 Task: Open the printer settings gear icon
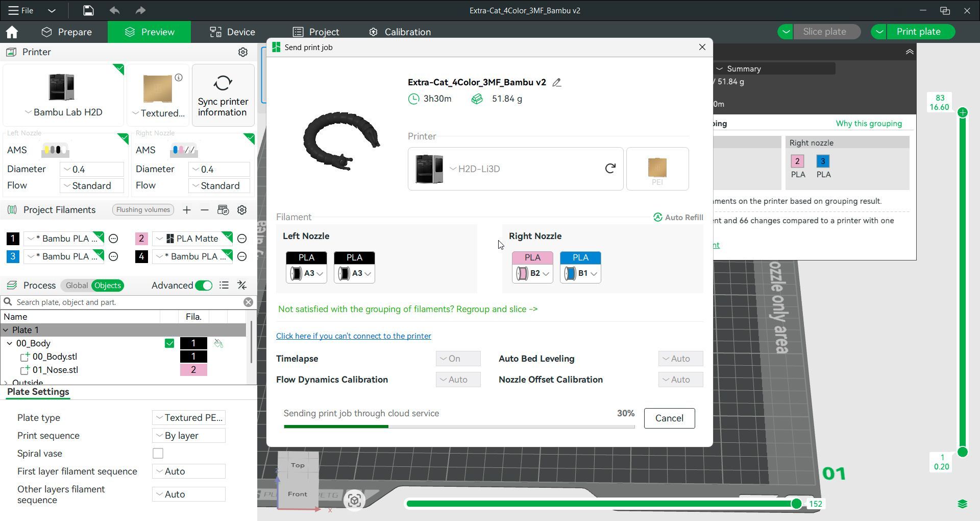[243, 52]
